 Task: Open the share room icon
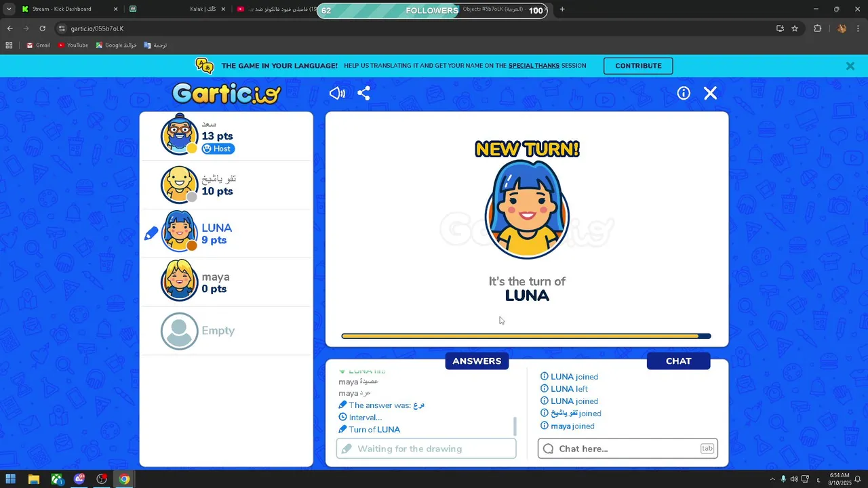click(363, 94)
